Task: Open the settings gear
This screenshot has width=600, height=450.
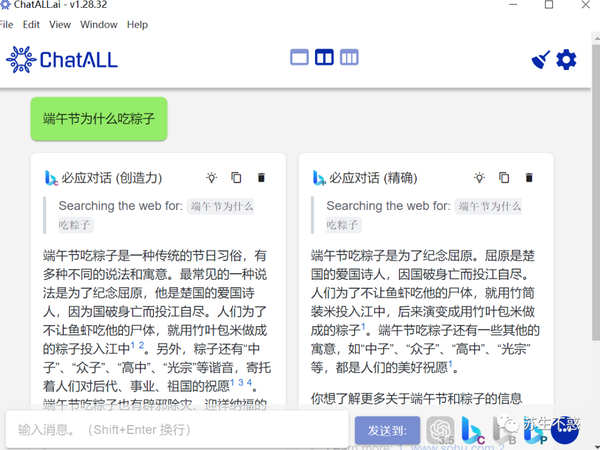Action: [566, 60]
